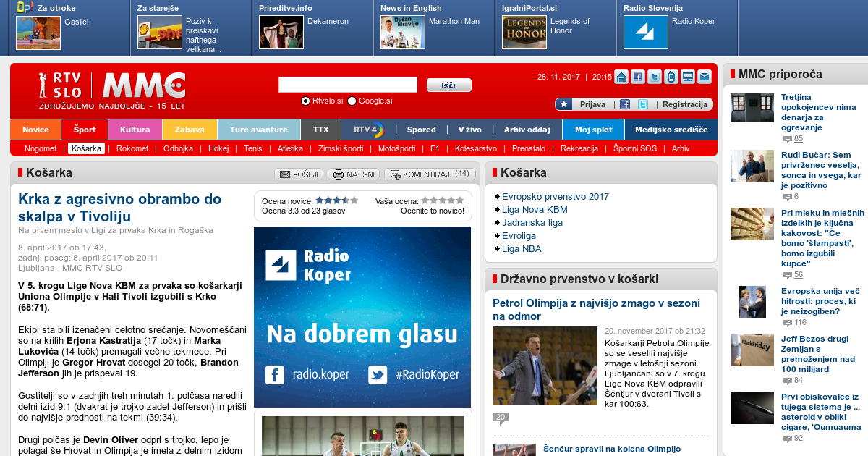Rate the article with the fifth star
The width and height of the screenshot is (868, 456).
coord(460,200)
